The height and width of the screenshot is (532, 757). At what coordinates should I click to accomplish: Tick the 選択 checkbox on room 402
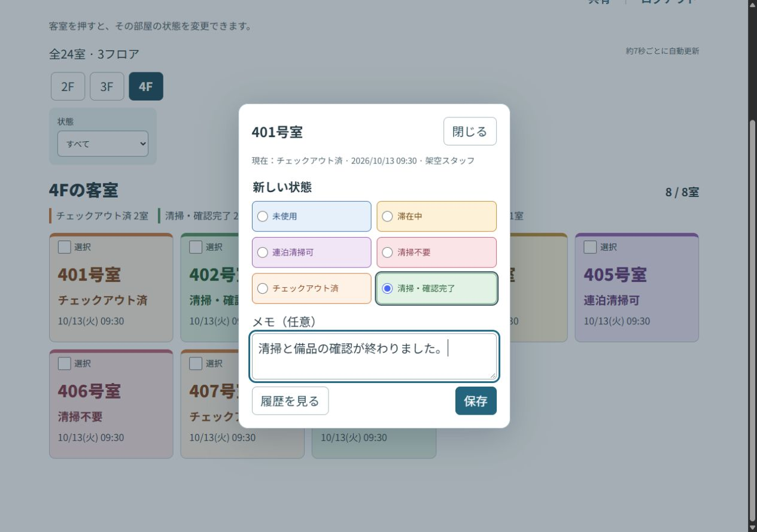point(196,247)
